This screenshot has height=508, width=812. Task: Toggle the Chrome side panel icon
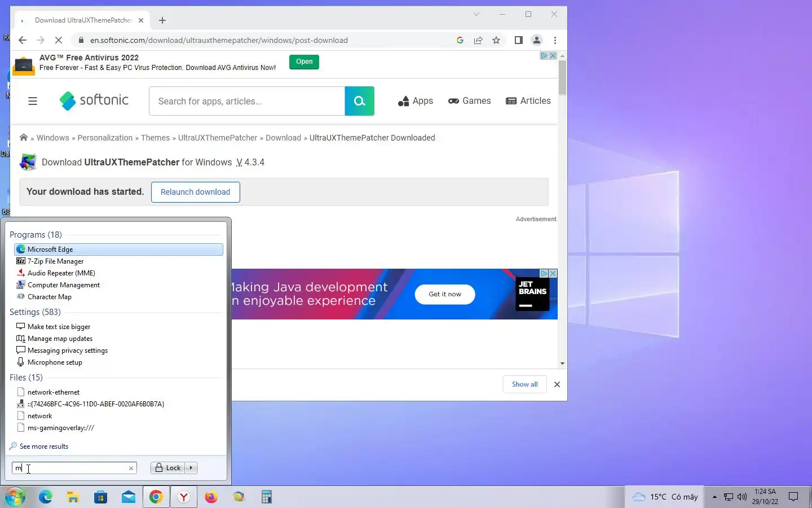pos(519,40)
